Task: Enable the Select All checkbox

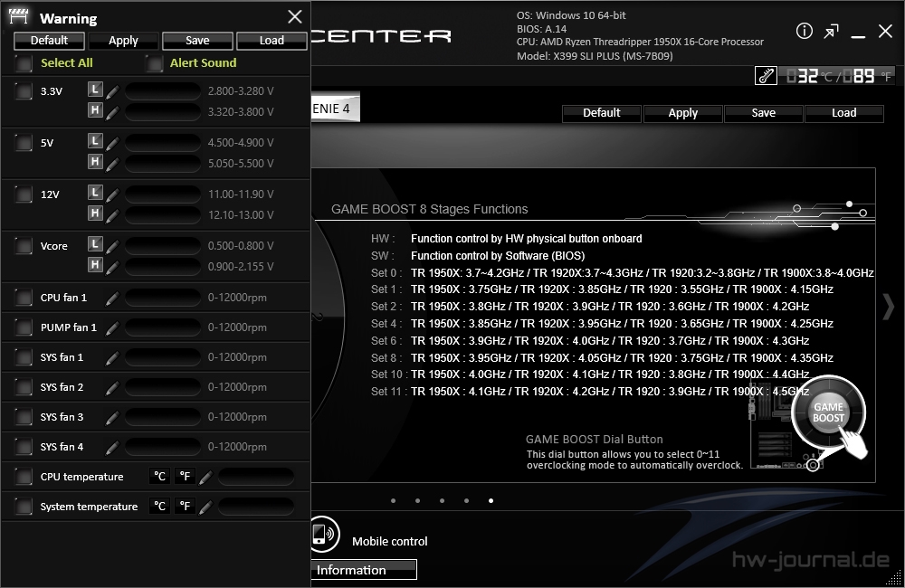Action: click(24, 63)
